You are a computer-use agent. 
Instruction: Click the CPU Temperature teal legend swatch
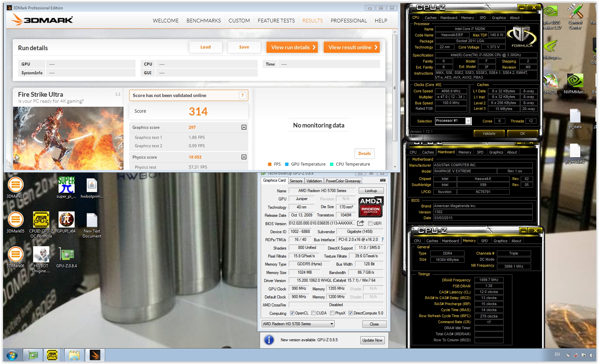click(332, 164)
